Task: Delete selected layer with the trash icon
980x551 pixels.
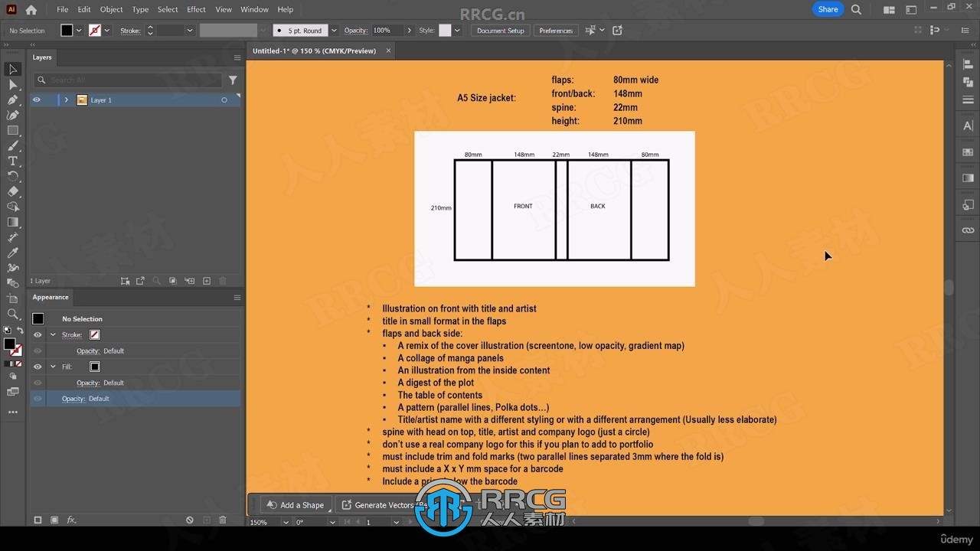Action: (223, 281)
